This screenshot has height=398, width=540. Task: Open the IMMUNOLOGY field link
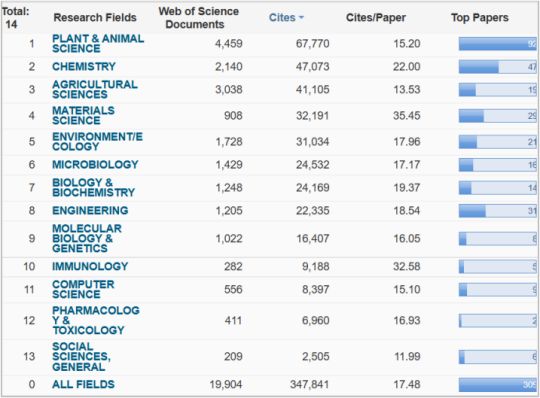90,266
